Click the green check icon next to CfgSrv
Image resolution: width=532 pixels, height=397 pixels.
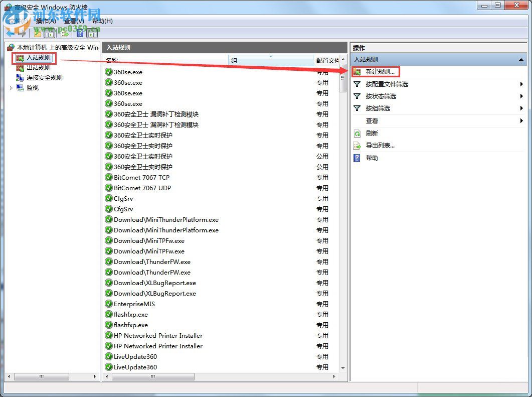coord(108,198)
